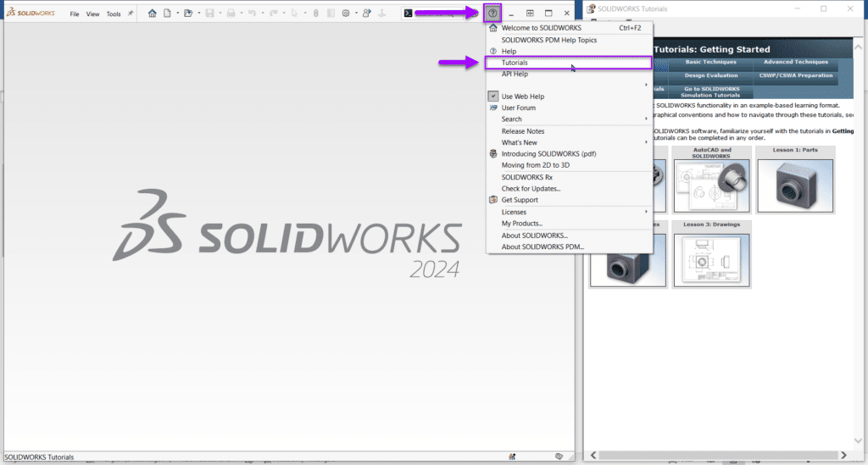The height and width of the screenshot is (465, 868).
Task: Expand the What's New submenu arrow
Action: pyautogui.click(x=646, y=142)
